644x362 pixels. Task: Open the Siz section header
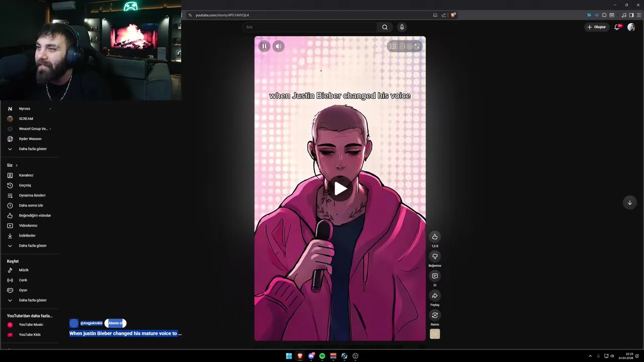12,165
